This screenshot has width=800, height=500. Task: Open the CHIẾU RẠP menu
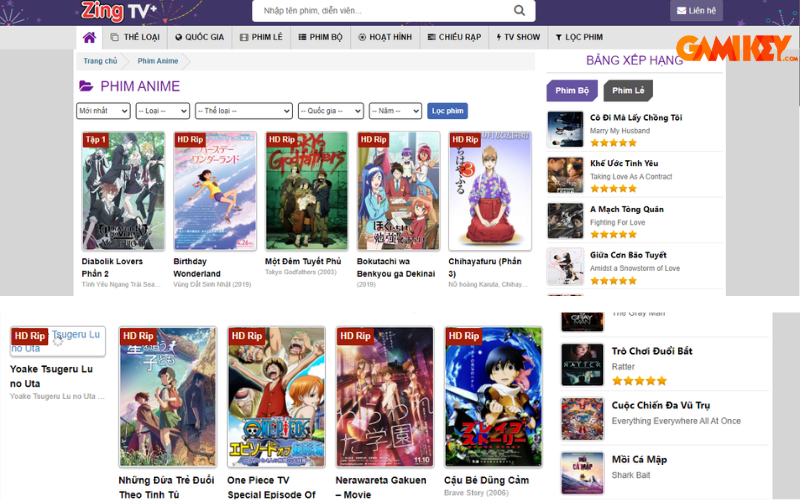[x=454, y=37]
